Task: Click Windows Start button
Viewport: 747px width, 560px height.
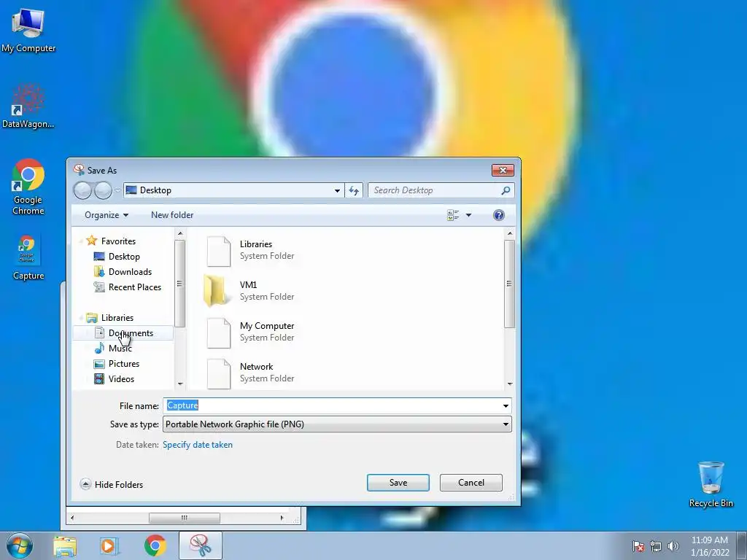Action: coord(19,545)
